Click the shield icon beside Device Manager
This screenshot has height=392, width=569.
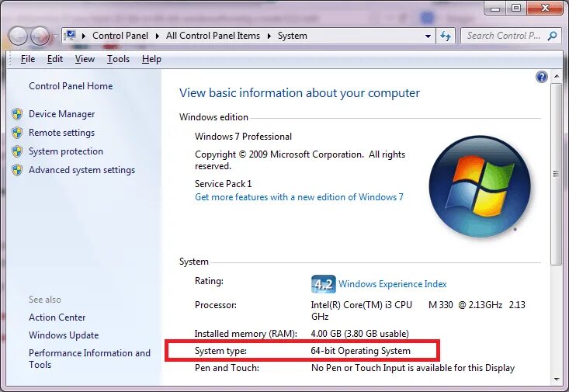pos(17,114)
